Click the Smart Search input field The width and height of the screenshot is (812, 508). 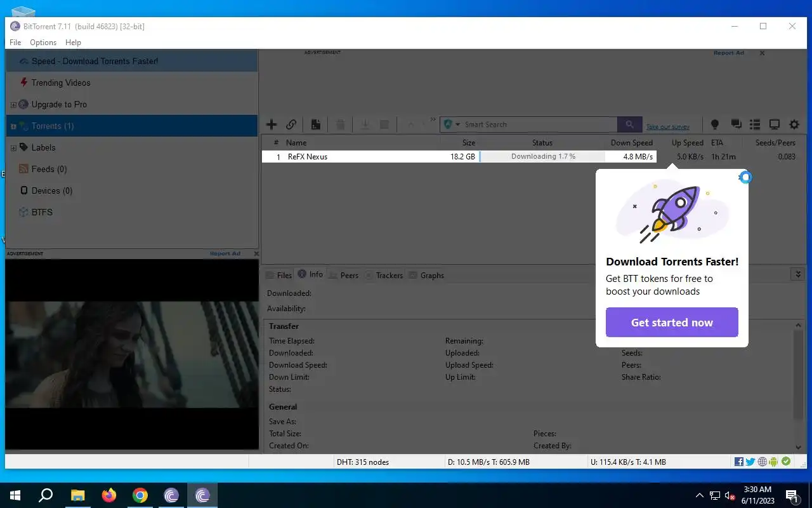(539, 124)
